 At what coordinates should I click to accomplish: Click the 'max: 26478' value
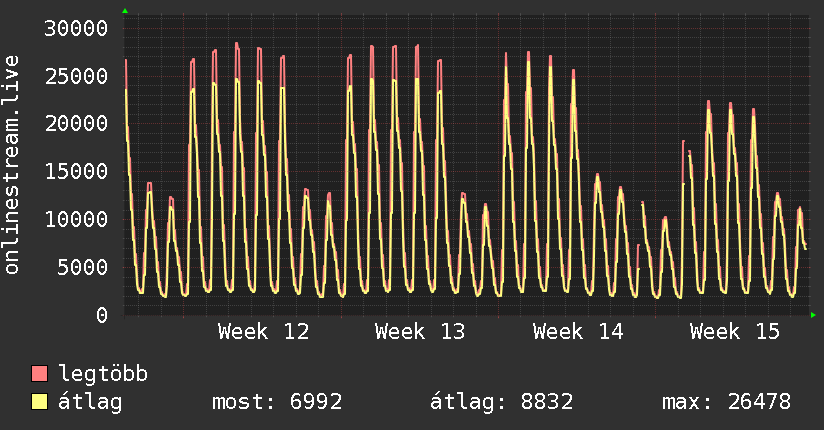point(726,402)
